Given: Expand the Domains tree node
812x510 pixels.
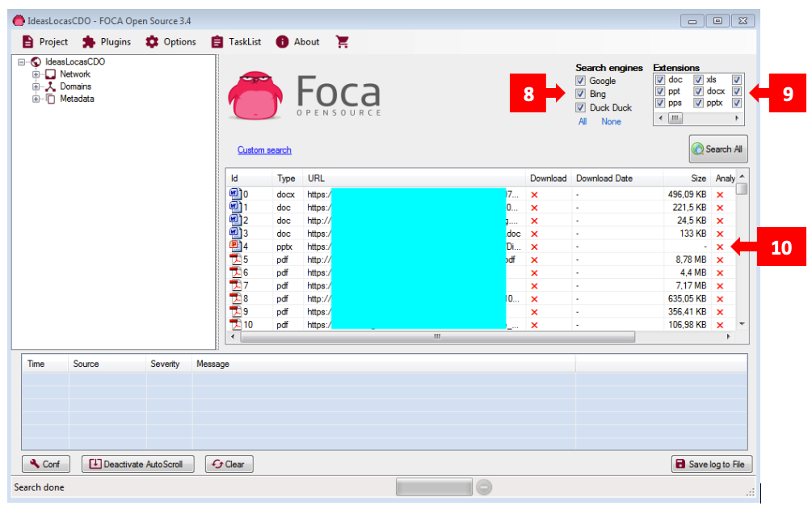Looking at the screenshot, I should [x=36, y=86].
